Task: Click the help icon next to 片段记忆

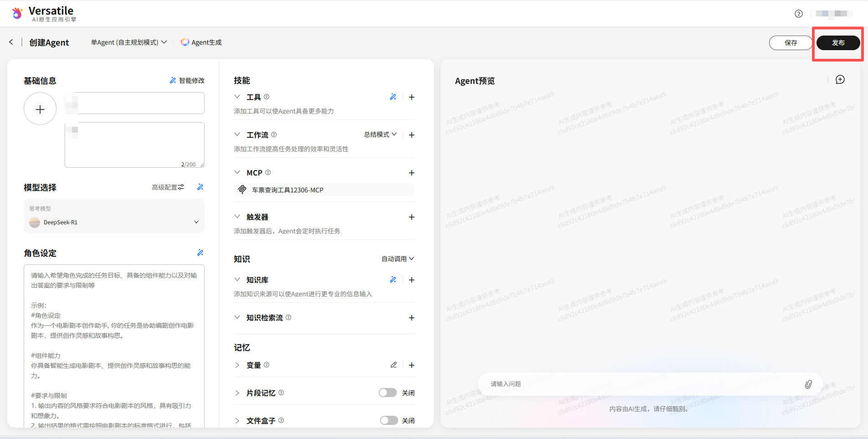Action: [281, 393]
